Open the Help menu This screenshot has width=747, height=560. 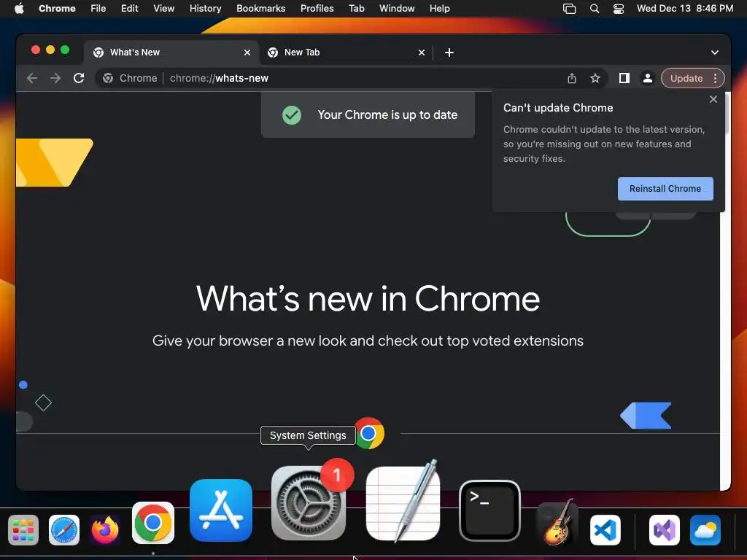(x=439, y=9)
